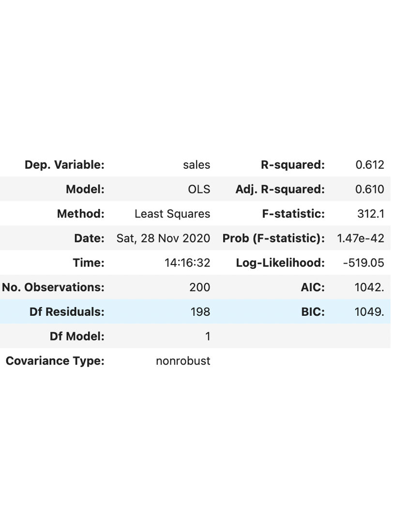Click the "Df Model:" label
The height and width of the screenshot is (532, 393).
(x=78, y=336)
